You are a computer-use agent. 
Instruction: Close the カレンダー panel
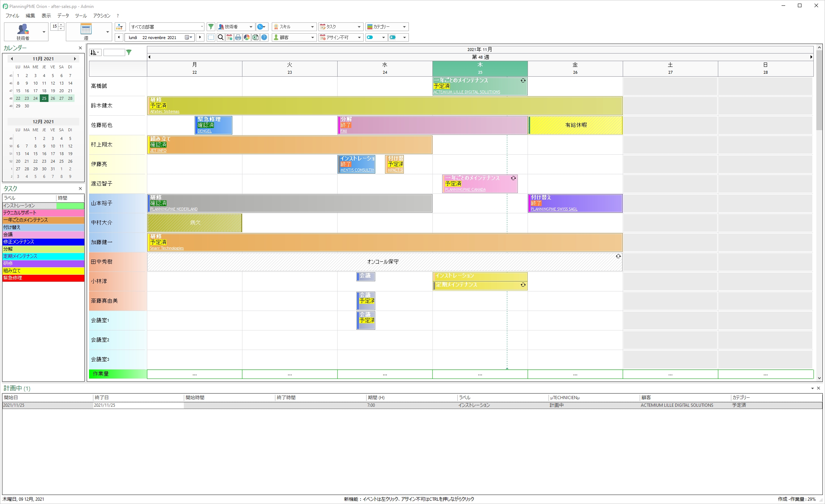tap(80, 48)
